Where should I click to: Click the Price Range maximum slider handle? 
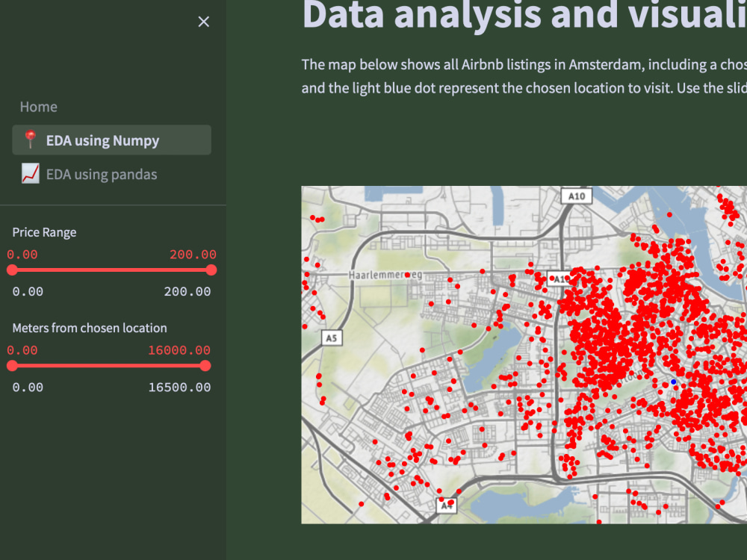pyautogui.click(x=211, y=270)
